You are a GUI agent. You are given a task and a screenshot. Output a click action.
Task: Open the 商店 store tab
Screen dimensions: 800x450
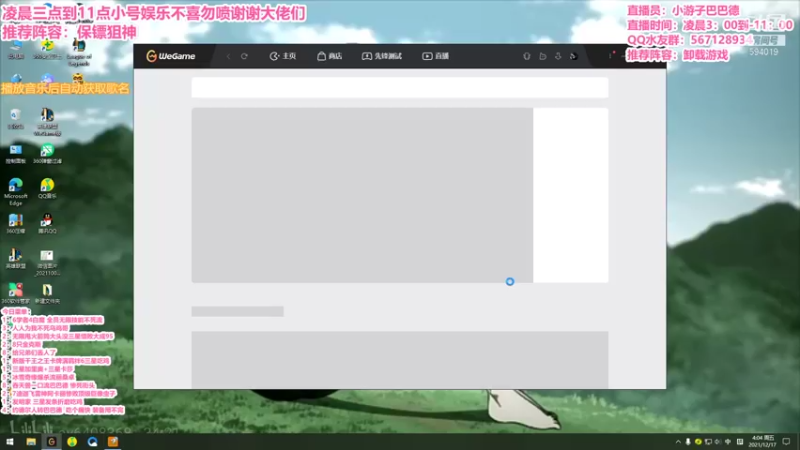[x=330, y=56]
